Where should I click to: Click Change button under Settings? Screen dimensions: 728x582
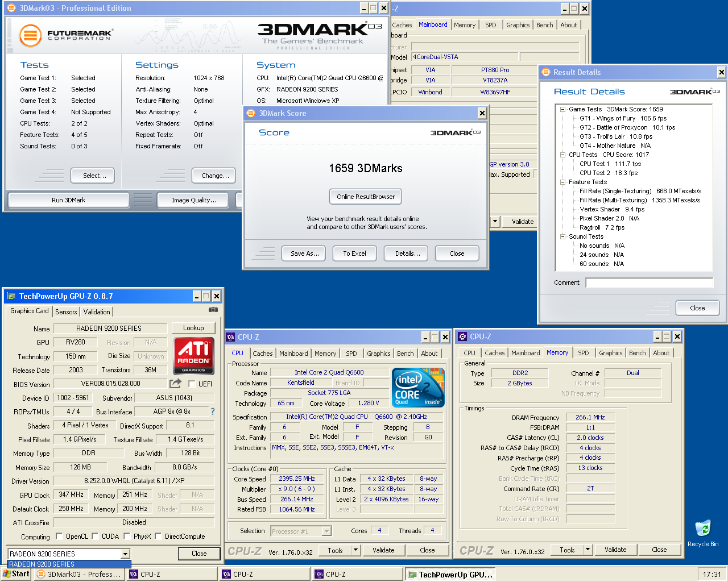[214, 176]
